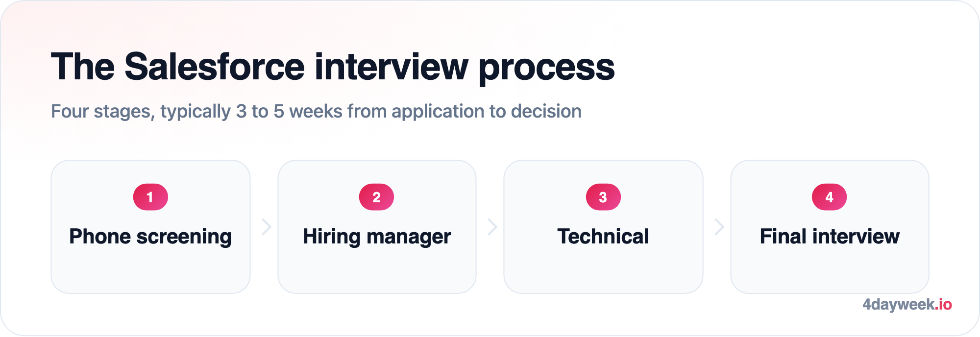Click The Salesforce interview process heading
The width and height of the screenshot is (980, 337).
[x=333, y=67]
